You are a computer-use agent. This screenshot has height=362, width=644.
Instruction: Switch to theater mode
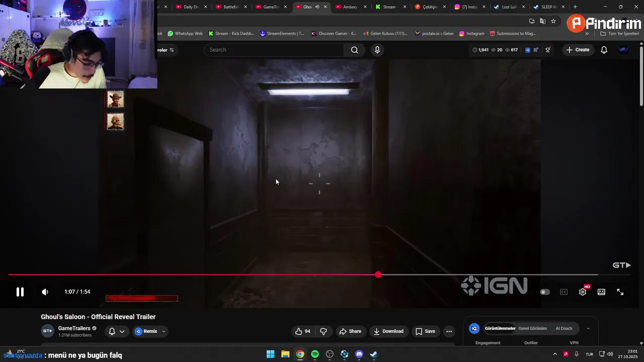pos(601,292)
